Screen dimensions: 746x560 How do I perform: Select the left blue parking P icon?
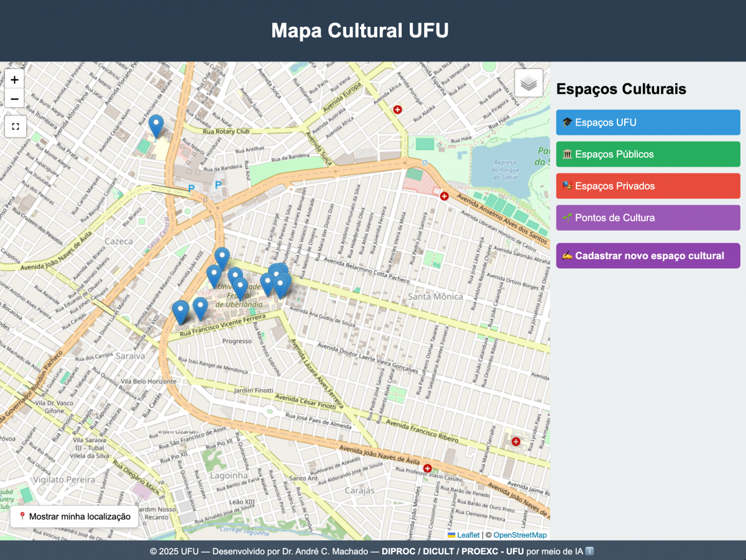coord(191,188)
